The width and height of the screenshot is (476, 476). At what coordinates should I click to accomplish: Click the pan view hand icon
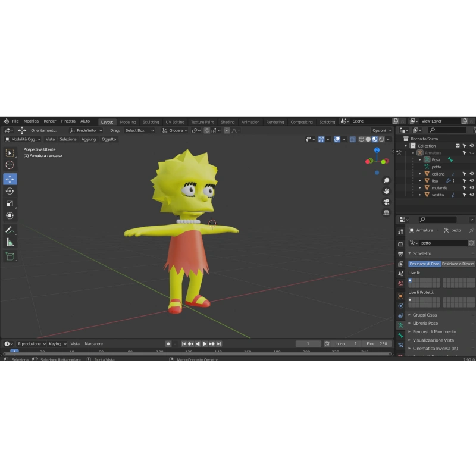click(x=386, y=191)
